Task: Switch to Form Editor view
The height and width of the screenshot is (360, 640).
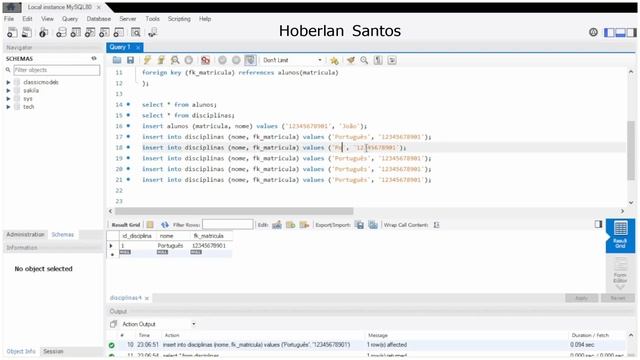Action: [x=620, y=271]
